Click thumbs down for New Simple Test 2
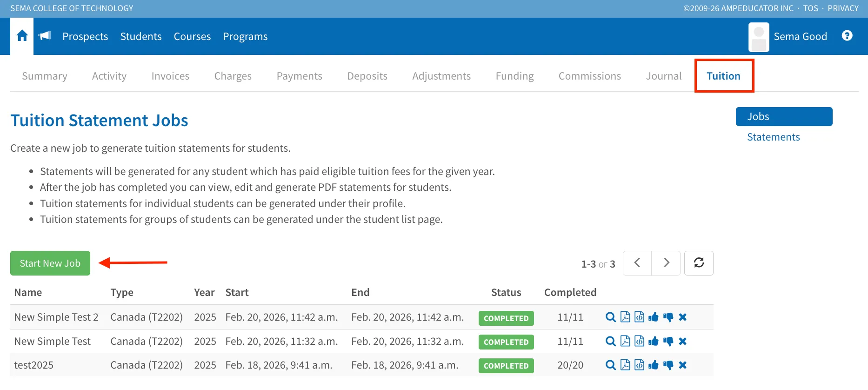 (668, 317)
